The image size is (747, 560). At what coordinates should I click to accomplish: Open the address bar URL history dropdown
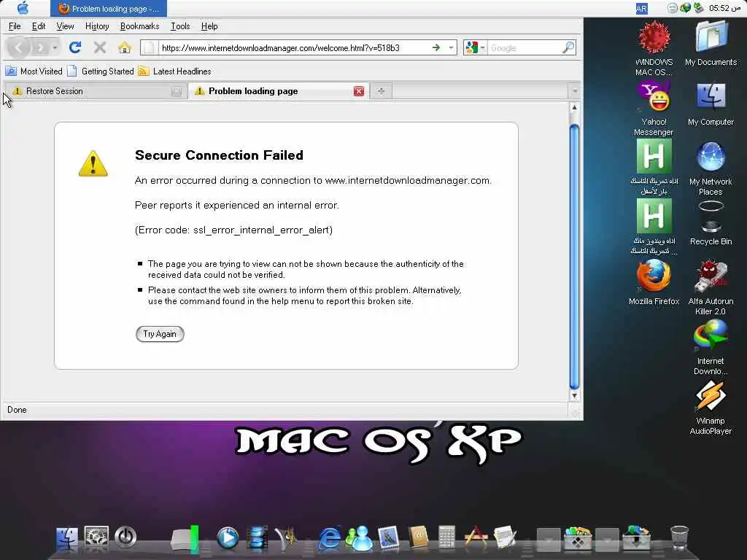pyautogui.click(x=451, y=47)
